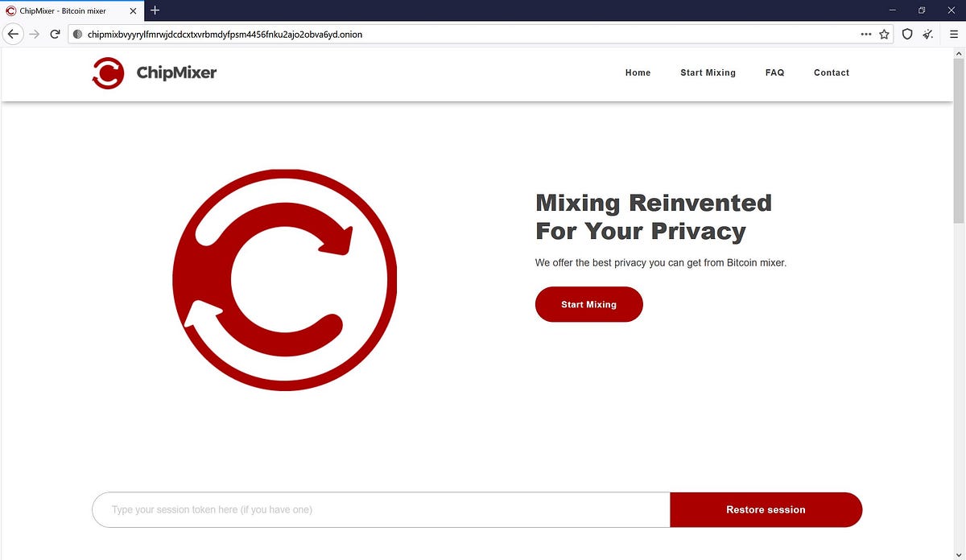966x560 pixels.
Task: Restore down the browser window
Action: (x=922, y=10)
